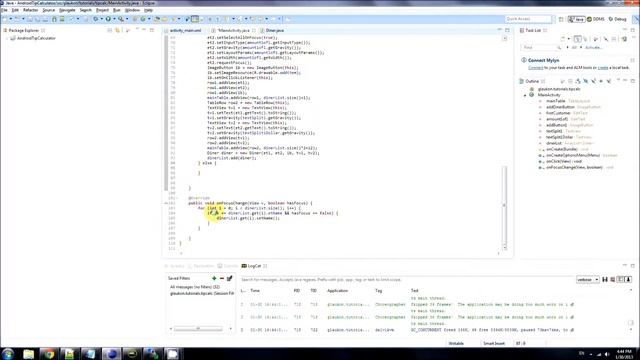Switch to the Debug perspective

coord(617,19)
